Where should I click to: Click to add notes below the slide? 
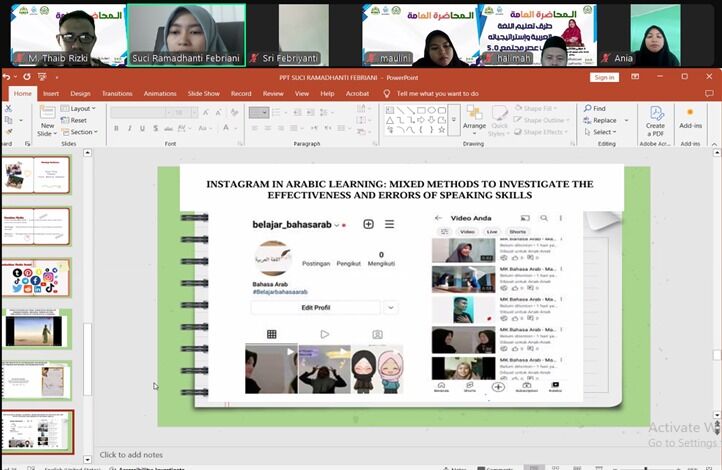pos(131,455)
